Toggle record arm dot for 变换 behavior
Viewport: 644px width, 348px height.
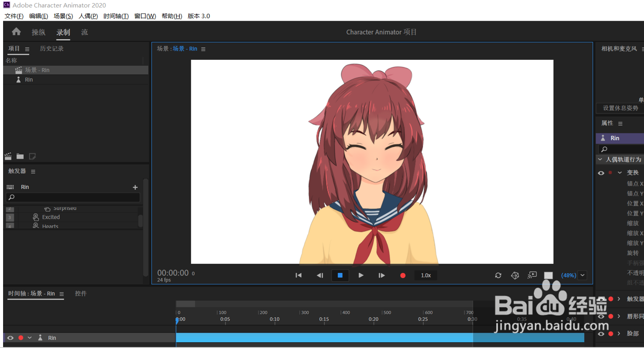point(610,173)
